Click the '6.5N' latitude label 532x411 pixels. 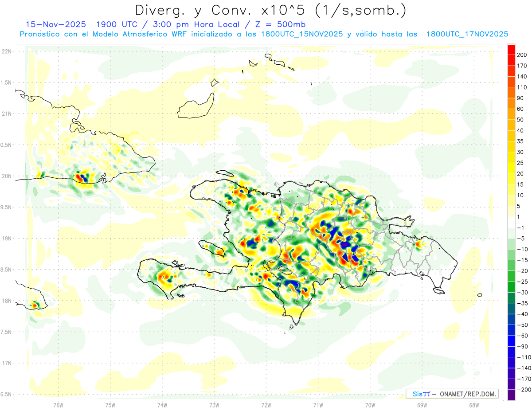tap(6, 394)
